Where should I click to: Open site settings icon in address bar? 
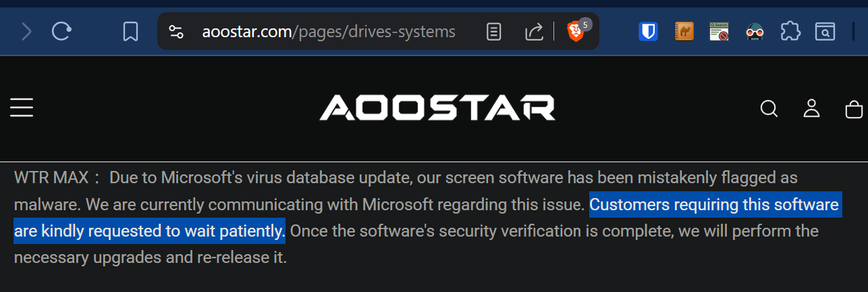click(176, 32)
